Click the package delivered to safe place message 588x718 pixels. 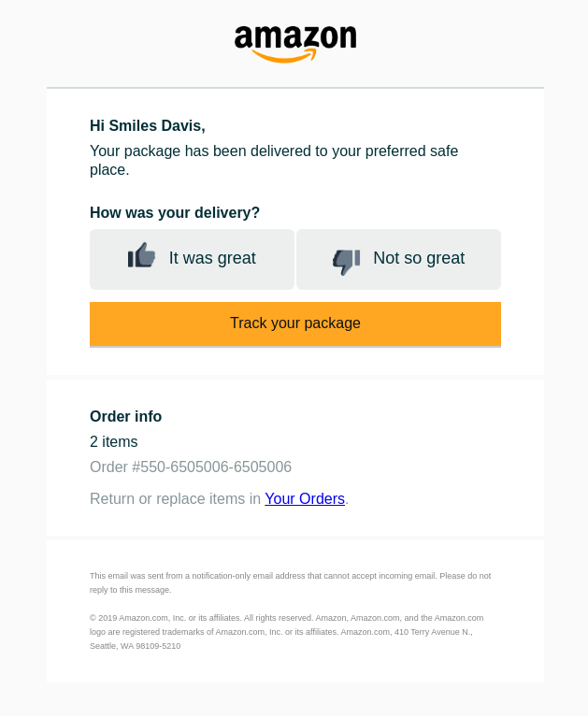click(x=274, y=160)
